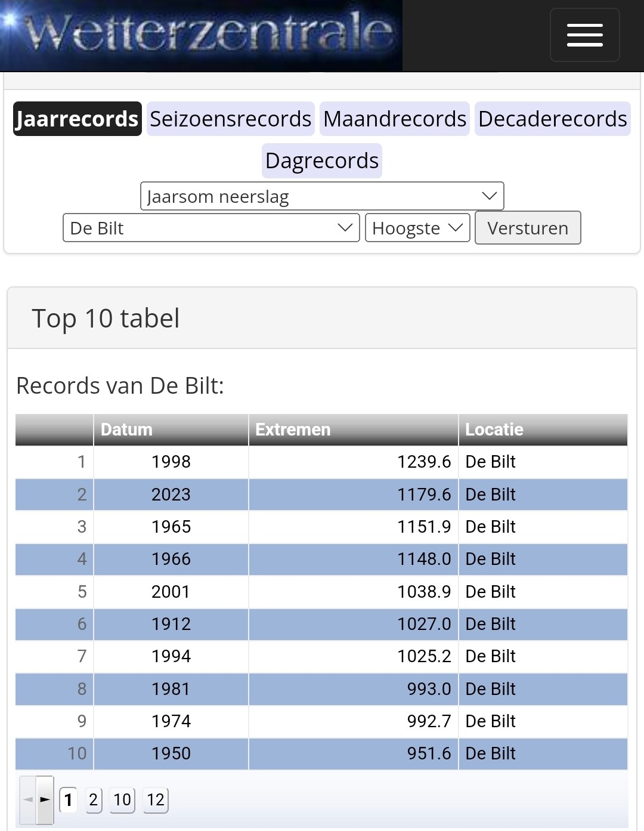Select the active Jaarrecords tab
644x831 pixels.
[78, 119]
